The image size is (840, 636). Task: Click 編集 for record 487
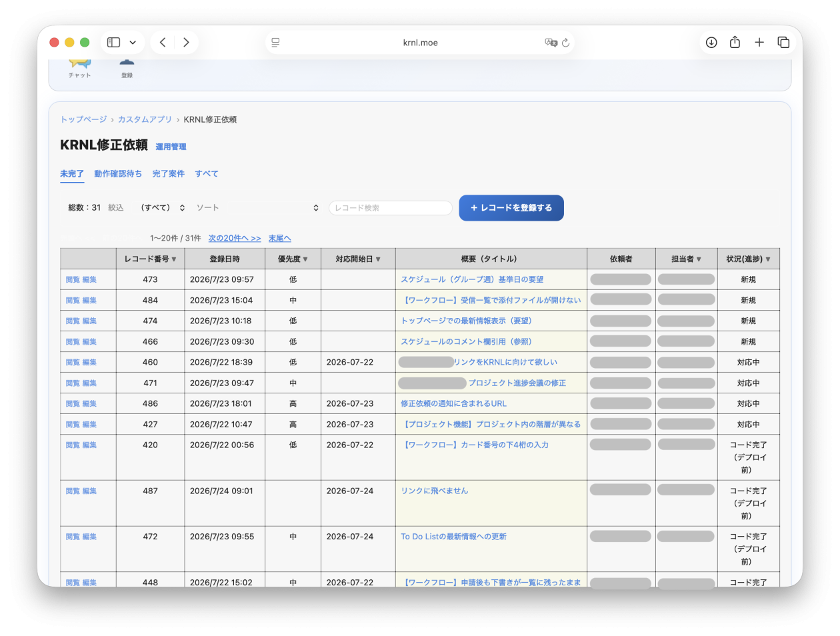[89, 491]
